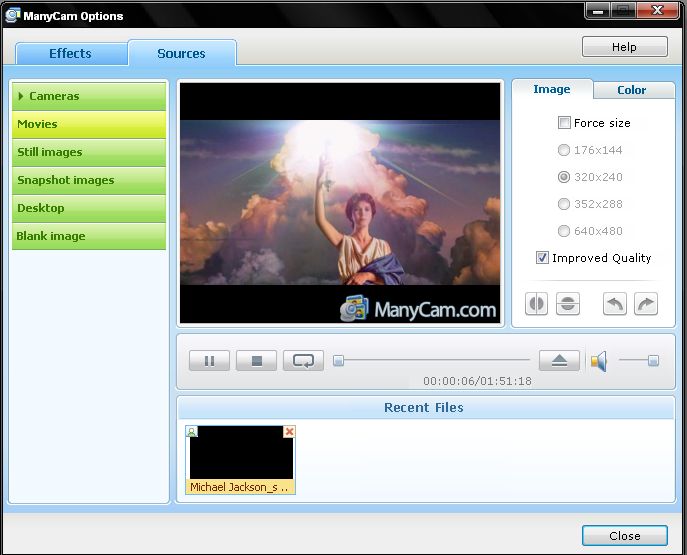The height and width of the screenshot is (555, 687).
Task: Switch to the Effects tab
Action: point(71,53)
